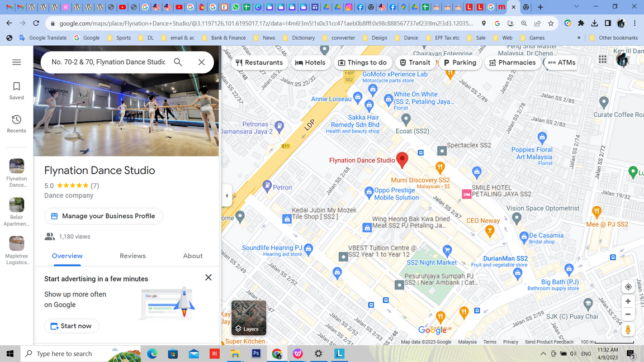Filter map by Restaurants
The image size is (644, 362).
[259, 63]
